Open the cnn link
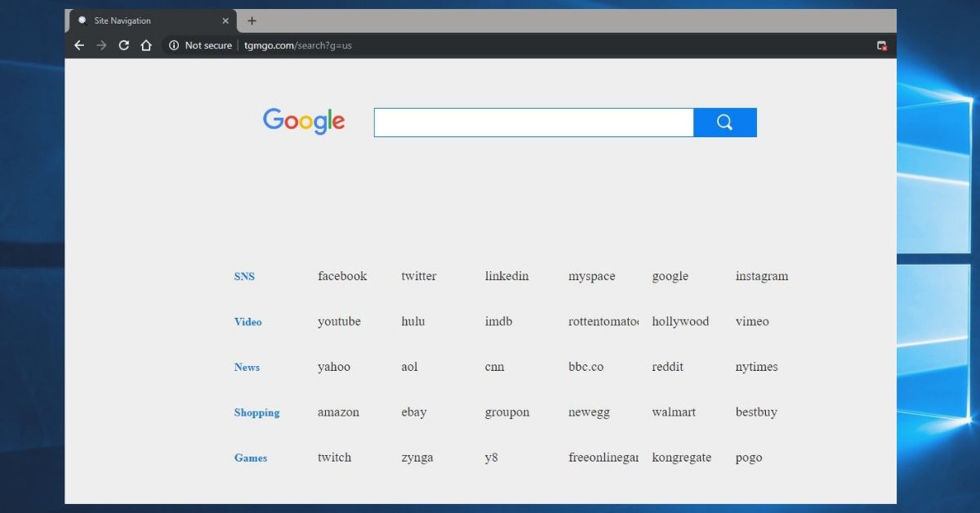 (x=495, y=368)
